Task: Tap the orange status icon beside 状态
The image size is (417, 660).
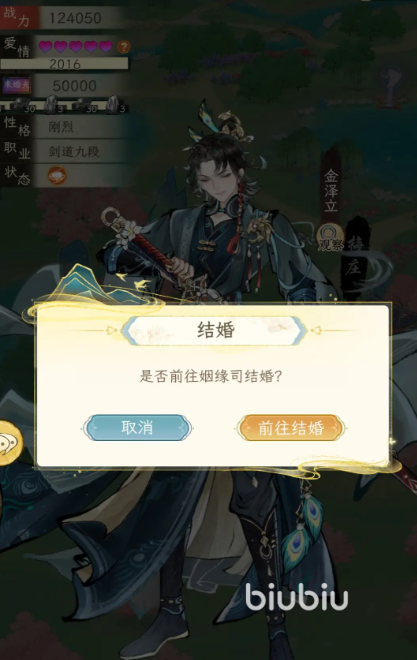Action: pos(57,176)
